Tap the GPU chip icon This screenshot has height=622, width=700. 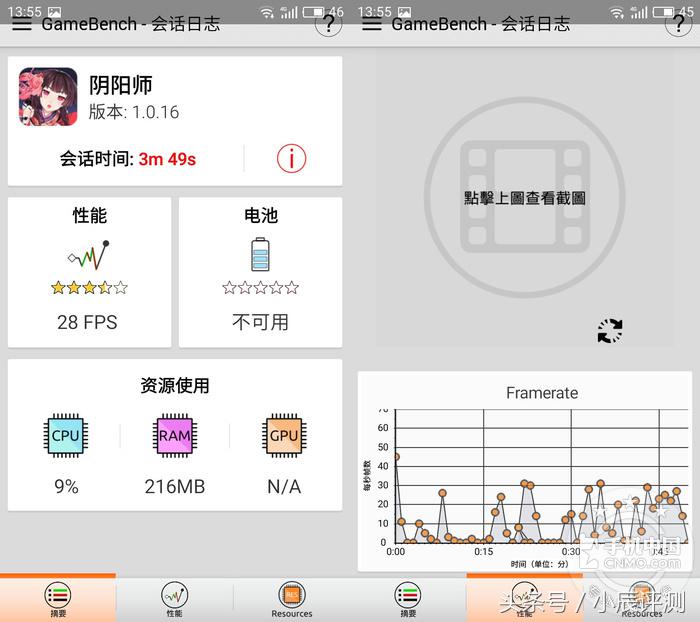pos(284,435)
